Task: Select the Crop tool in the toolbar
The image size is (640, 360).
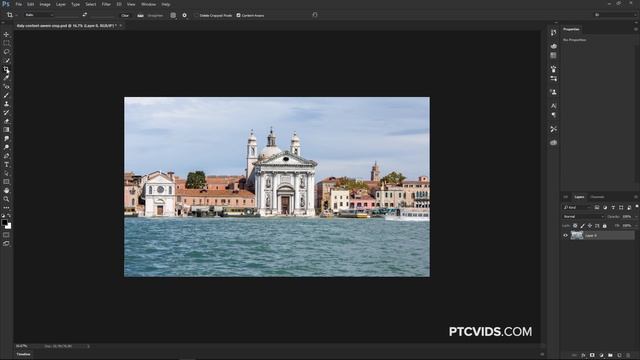Action: point(6,69)
